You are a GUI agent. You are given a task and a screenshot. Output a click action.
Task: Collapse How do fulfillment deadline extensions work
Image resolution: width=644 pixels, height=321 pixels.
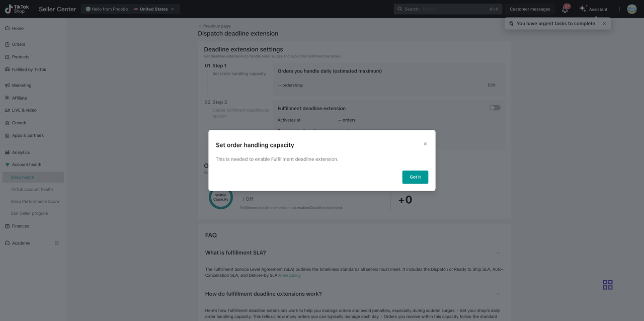pyautogui.click(x=498, y=294)
